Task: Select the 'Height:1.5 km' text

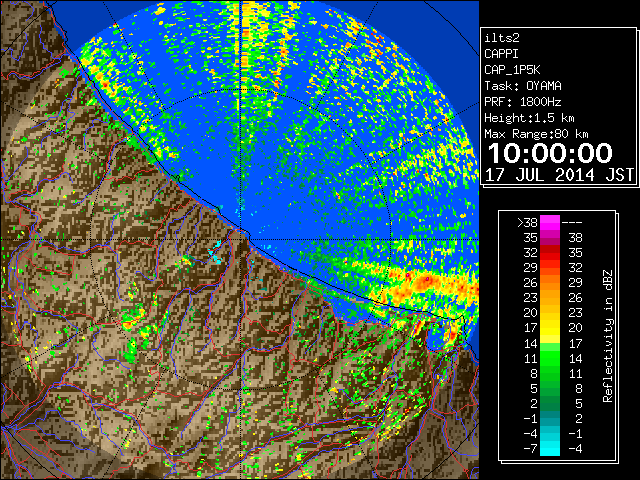Action: [529, 118]
